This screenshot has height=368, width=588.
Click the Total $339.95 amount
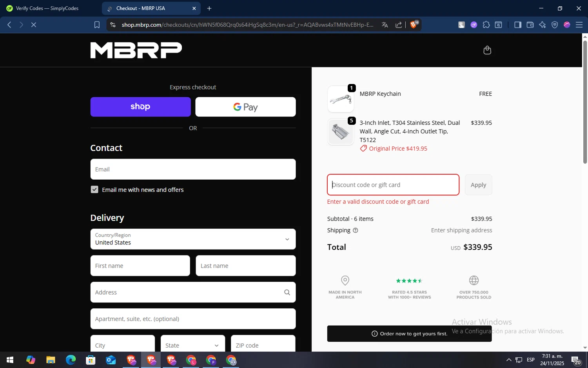point(477,247)
